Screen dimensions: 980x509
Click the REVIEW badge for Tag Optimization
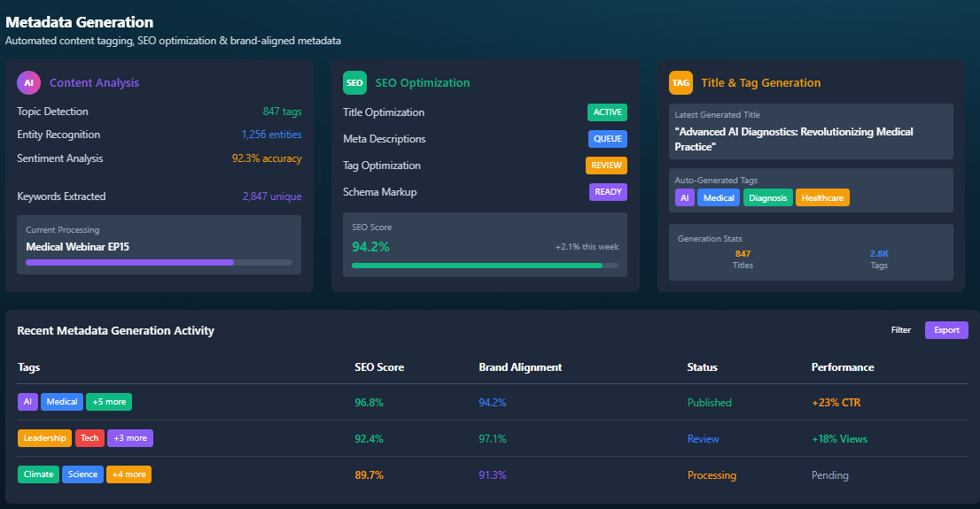click(x=606, y=166)
